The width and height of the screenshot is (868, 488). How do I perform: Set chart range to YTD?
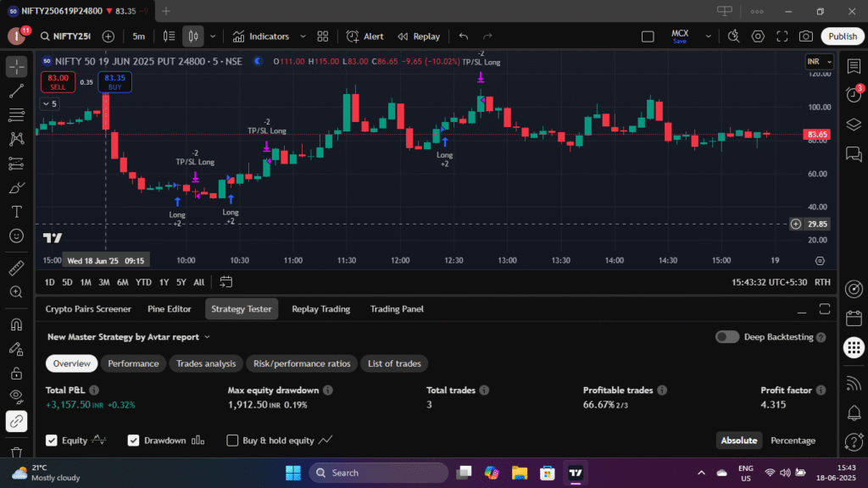(x=143, y=282)
